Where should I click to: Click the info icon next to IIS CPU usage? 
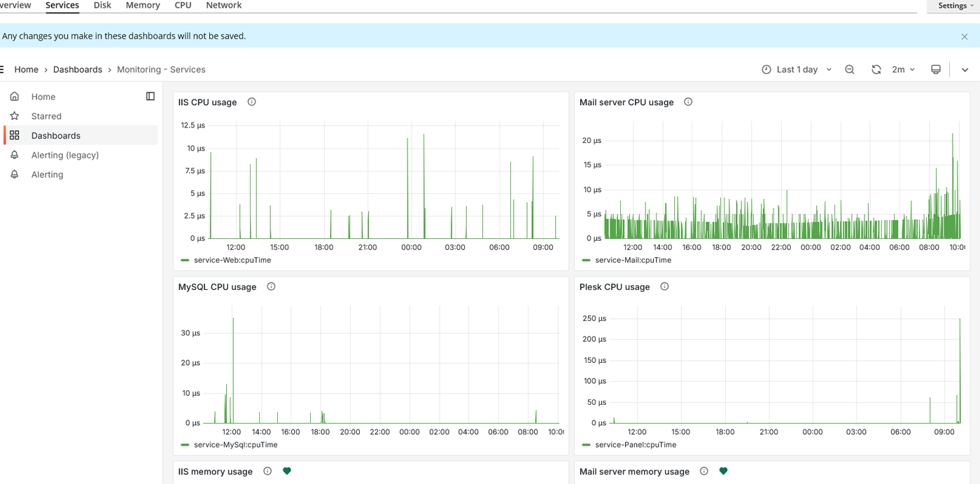coord(252,102)
